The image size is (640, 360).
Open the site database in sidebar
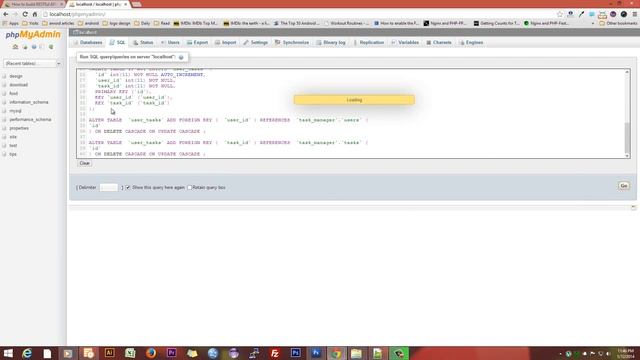[13, 137]
